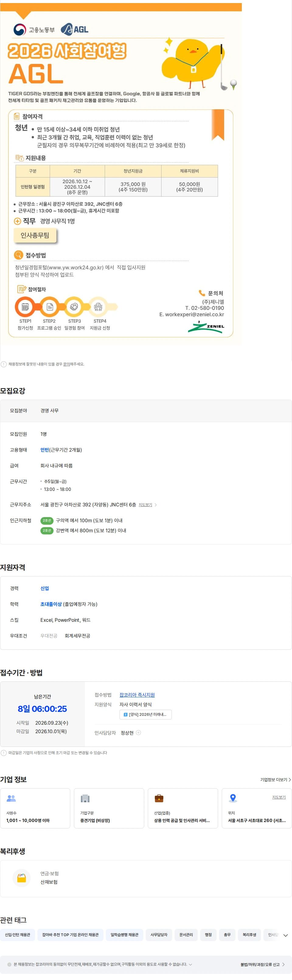Click the 중견기업 (비상장) company type card
Viewport: 292px width, 980px height.
click(109, 808)
